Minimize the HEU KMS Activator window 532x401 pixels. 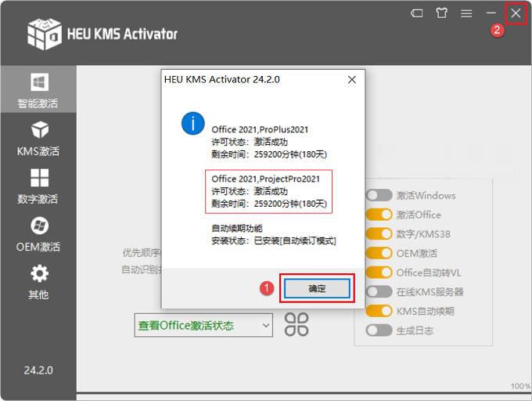pyautogui.click(x=491, y=13)
